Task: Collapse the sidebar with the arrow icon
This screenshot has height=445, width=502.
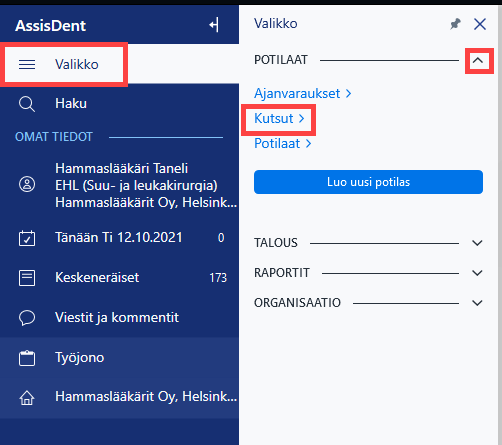Action: click(x=214, y=25)
